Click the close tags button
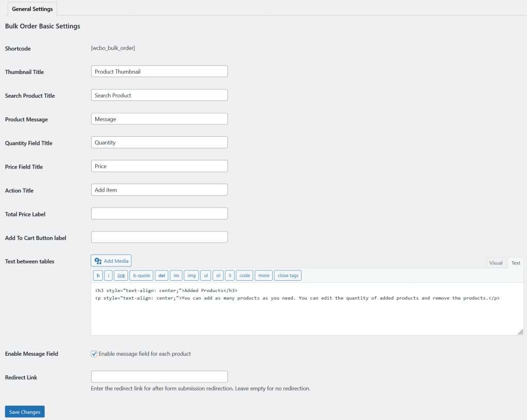The height and width of the screenshot is (420, 527). click(x=288, y=276)
